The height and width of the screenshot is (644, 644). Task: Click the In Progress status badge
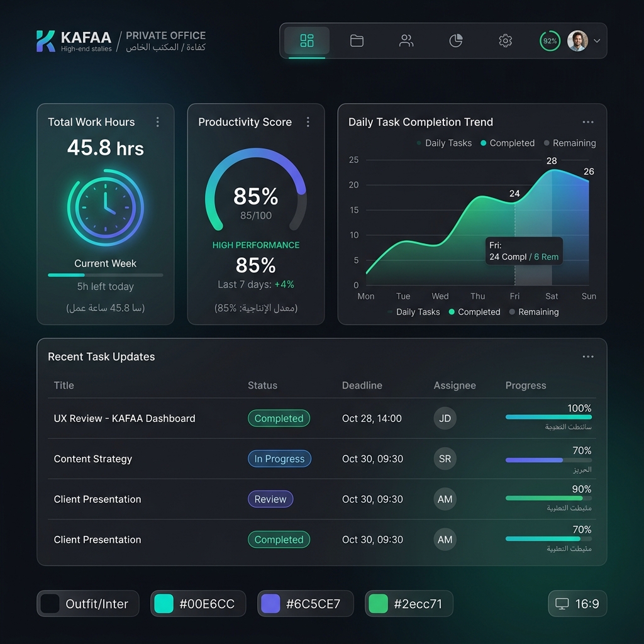tap(279, 458)
